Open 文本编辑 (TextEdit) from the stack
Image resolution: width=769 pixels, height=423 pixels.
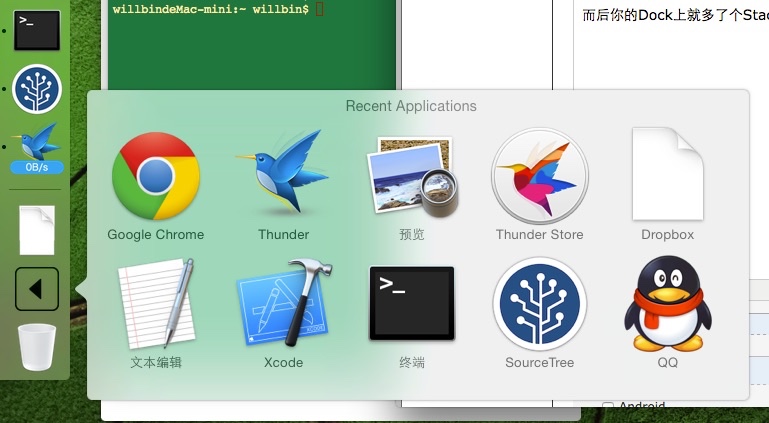pos(155,304)
